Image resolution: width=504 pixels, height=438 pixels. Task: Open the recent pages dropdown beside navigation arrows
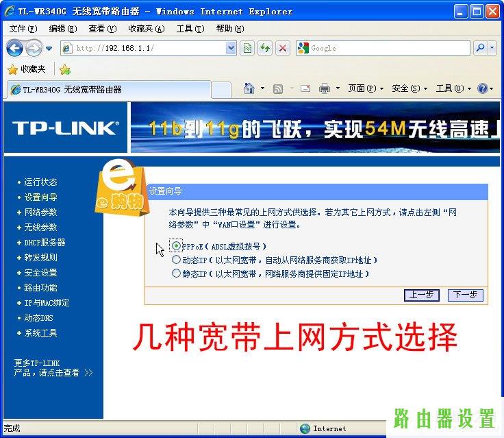click(x=49, y=49)
